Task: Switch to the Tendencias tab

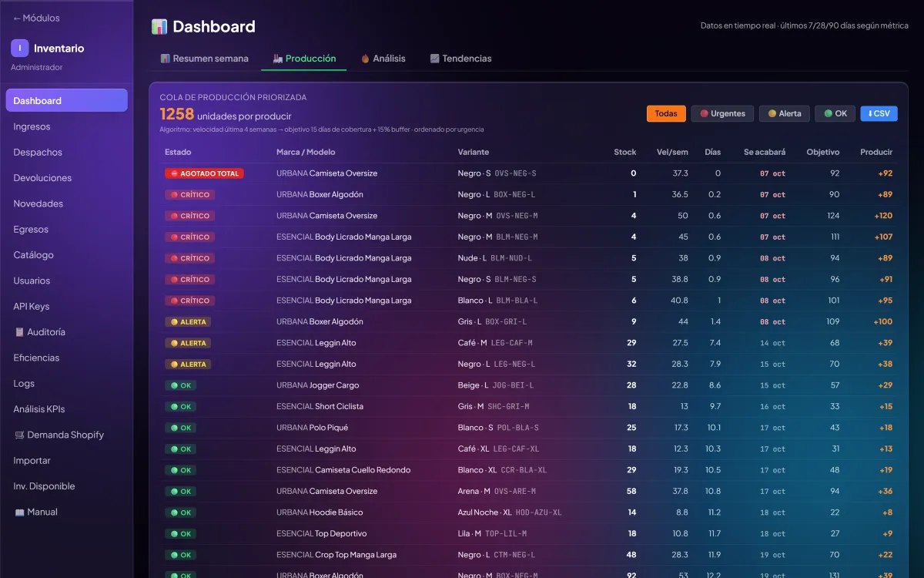Action: pyautogui.click(x=460, y=59)
